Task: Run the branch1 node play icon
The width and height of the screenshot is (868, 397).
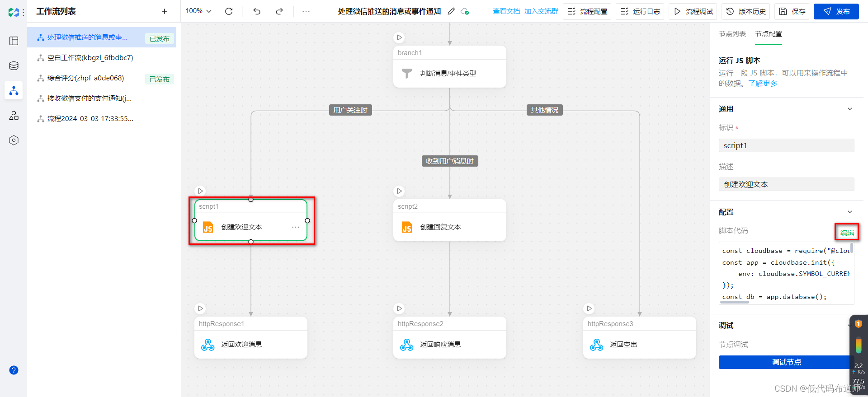Action: pyautogui.click(x=399, y=37)
